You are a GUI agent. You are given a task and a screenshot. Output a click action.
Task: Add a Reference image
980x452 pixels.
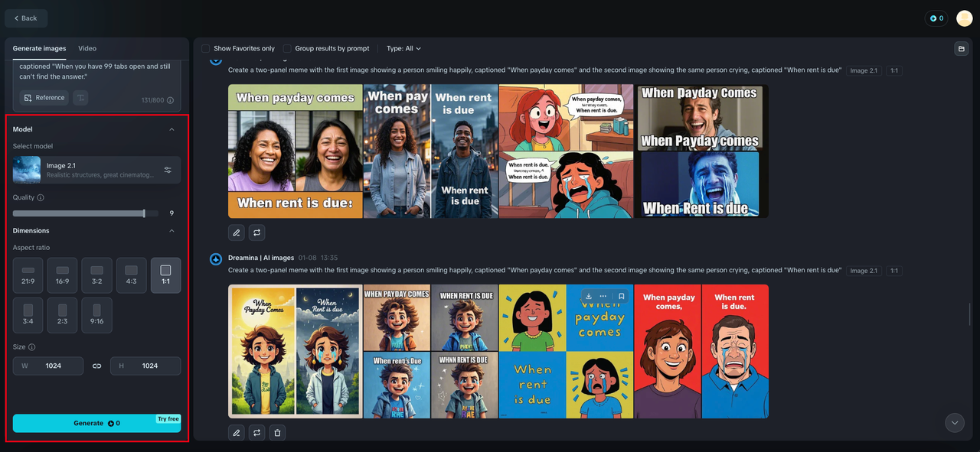(44, 98)
